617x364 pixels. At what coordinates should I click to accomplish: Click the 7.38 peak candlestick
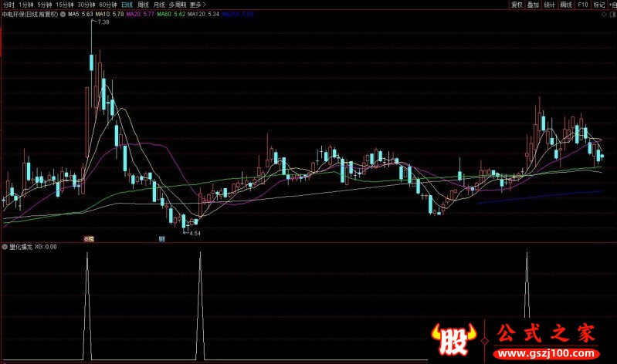pos(91,62)
